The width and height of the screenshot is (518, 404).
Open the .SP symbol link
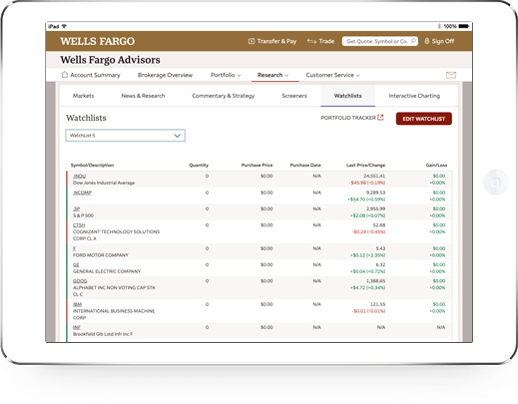coord(76,209)
